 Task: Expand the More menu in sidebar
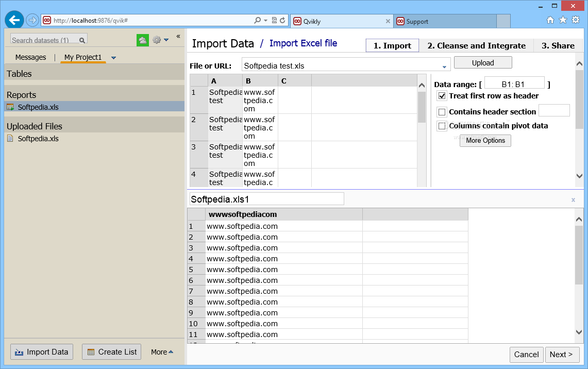[x=162, y=352]
